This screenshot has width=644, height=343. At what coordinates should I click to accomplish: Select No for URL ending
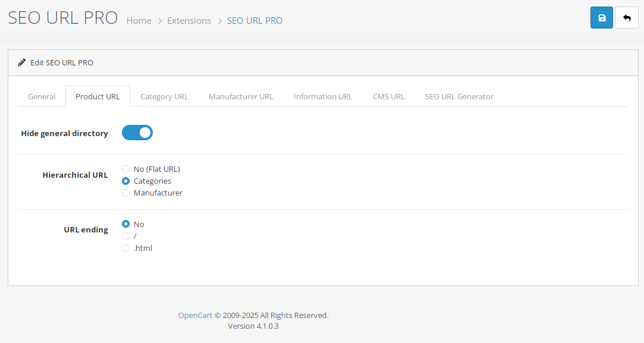point(125,224)
